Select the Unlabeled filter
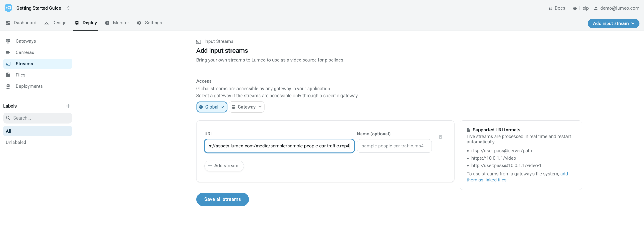644x240 pixels. click(16, 142)
